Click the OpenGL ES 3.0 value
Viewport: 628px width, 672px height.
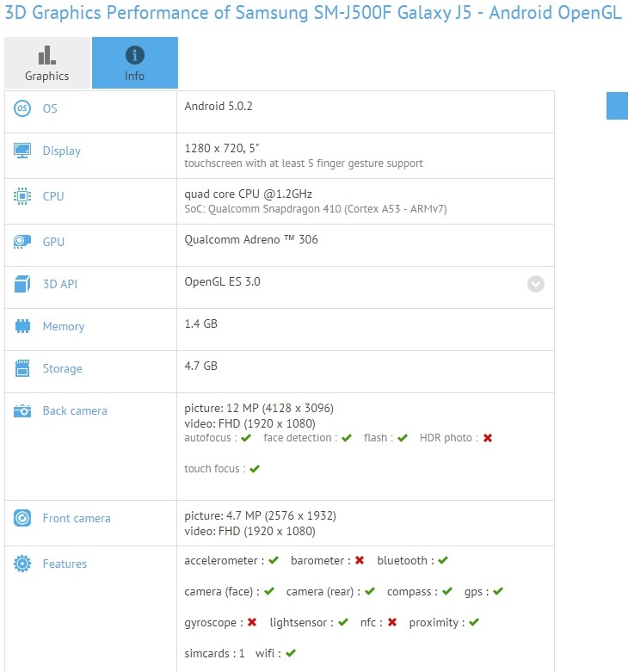(222, 281)
